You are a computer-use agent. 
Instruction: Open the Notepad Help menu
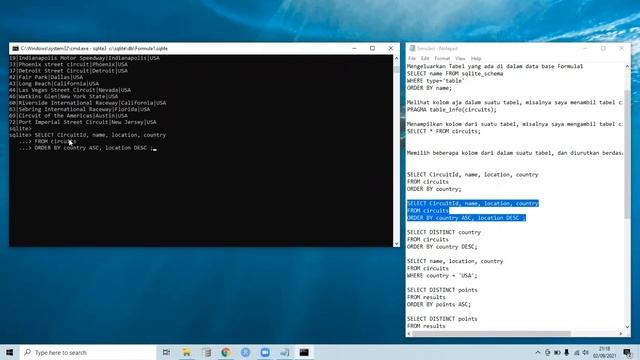(x=476, y=58)
